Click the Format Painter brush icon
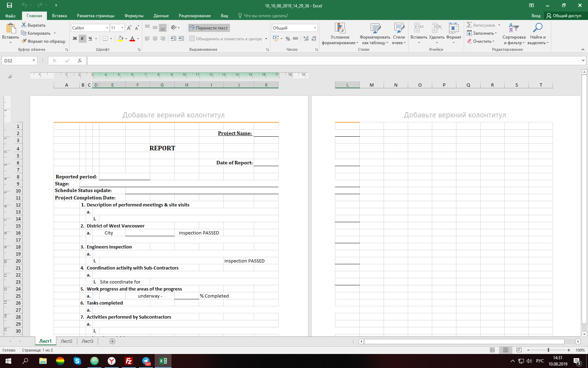Image resolution: width=588 pixels, height=368 pixels. click(x=24, y=41)
